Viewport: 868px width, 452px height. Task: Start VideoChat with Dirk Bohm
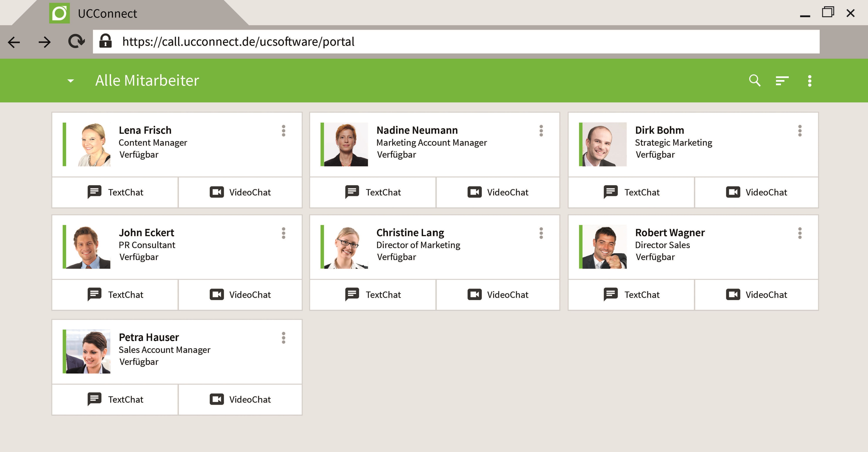point(756,192)
